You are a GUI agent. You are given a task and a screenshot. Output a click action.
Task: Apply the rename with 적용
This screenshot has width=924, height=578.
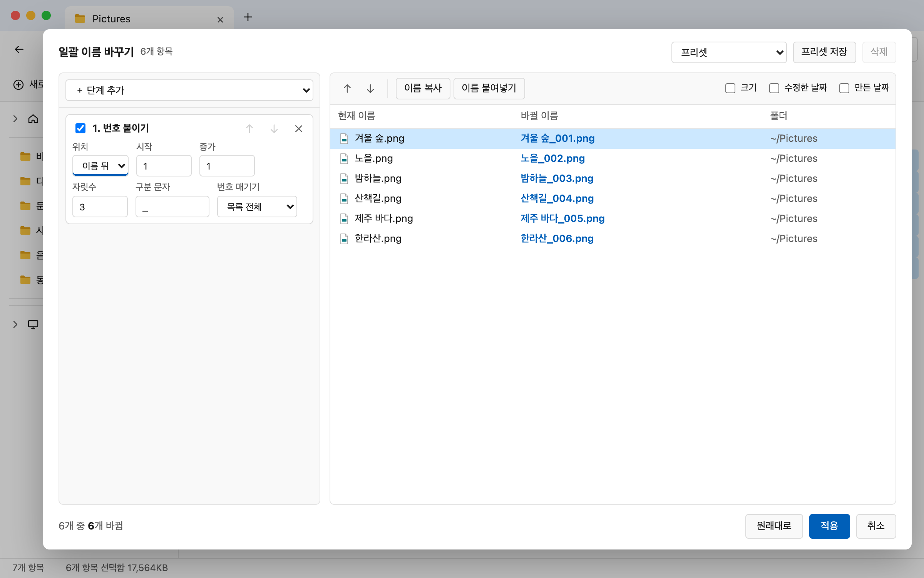coord(829,526)
